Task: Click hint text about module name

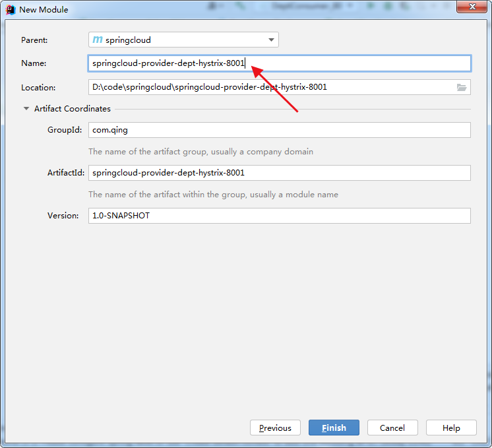Action: coord(214,195)
